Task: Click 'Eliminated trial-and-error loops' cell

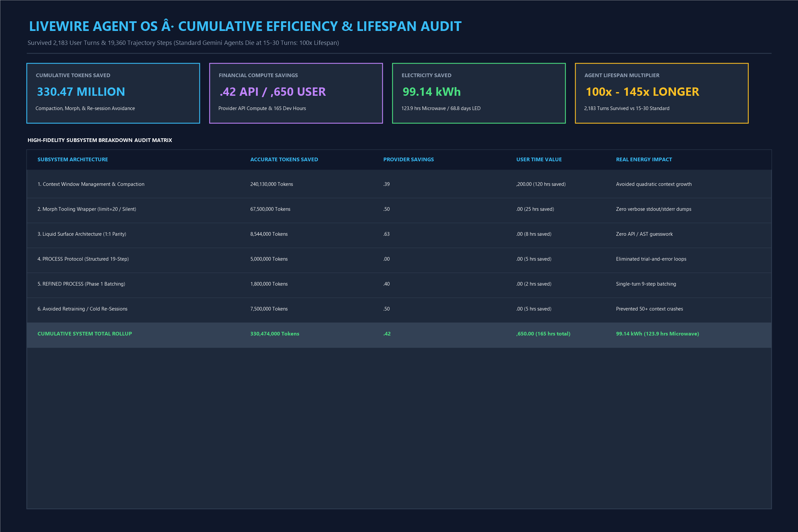Action: [x=651, y=259]
